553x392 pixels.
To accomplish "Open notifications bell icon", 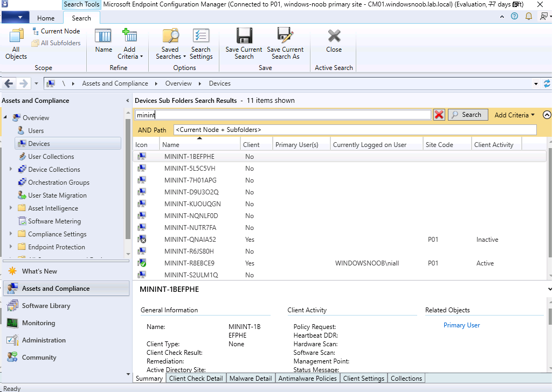I will click(529, 16).
